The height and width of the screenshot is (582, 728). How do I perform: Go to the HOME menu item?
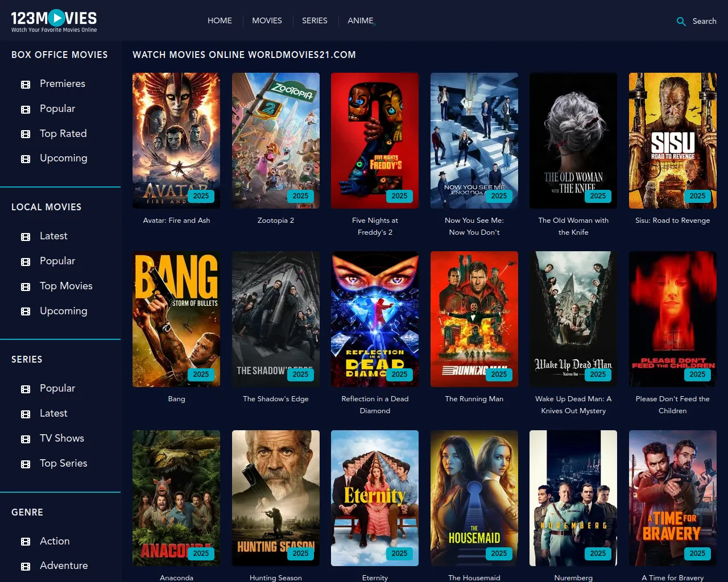click(220, 20)
